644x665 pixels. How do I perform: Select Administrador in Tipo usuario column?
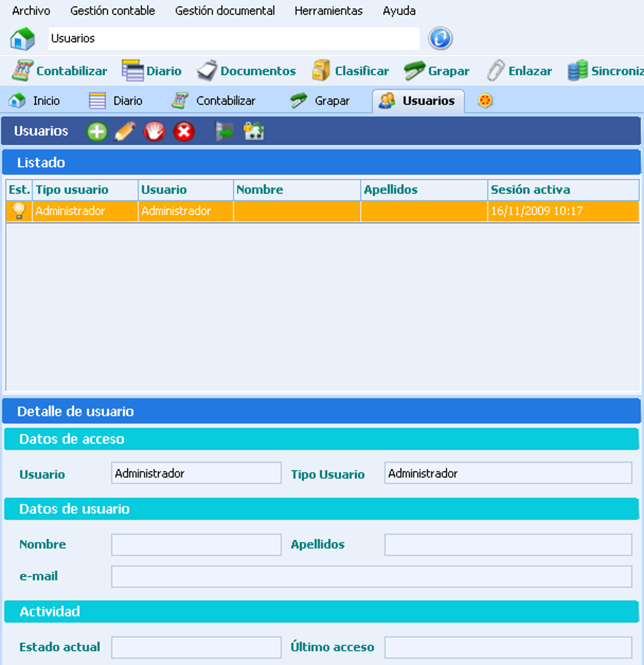click(85, 211)
